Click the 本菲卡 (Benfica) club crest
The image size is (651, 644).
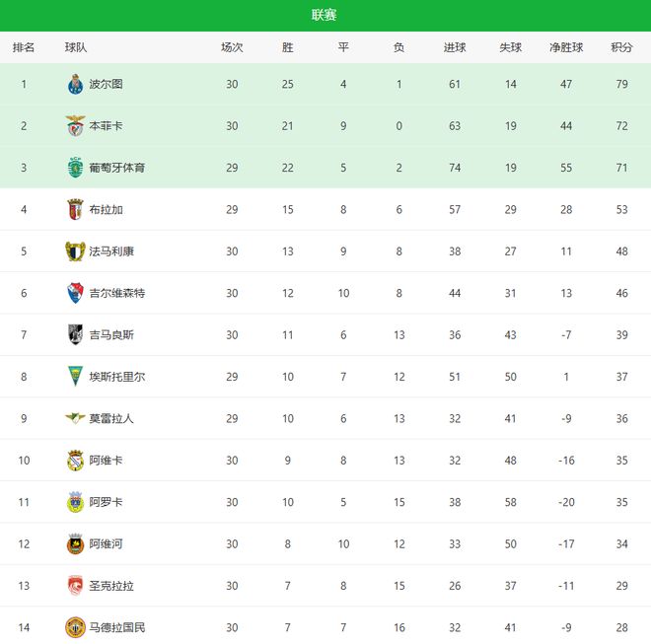click(x=75, y=126)
